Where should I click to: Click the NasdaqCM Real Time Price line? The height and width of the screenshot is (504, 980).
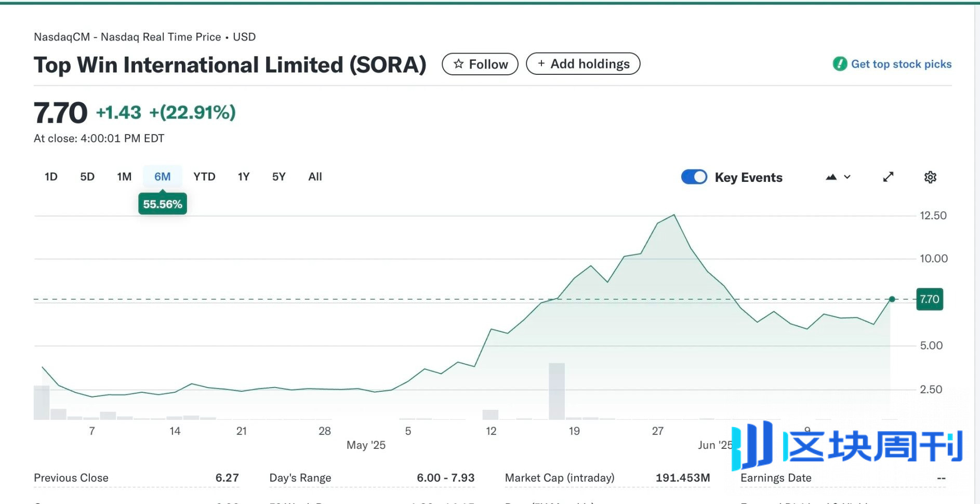pyautogui.click(x=144, y=37)
